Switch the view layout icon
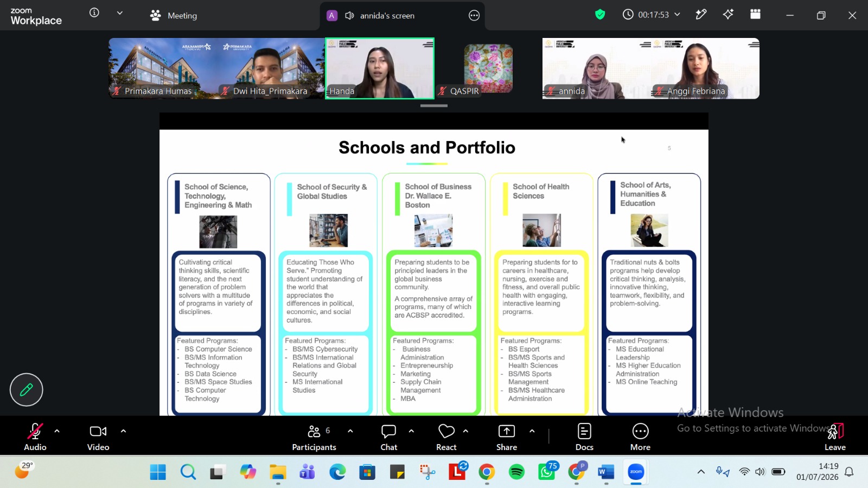 tap(755, 15)
